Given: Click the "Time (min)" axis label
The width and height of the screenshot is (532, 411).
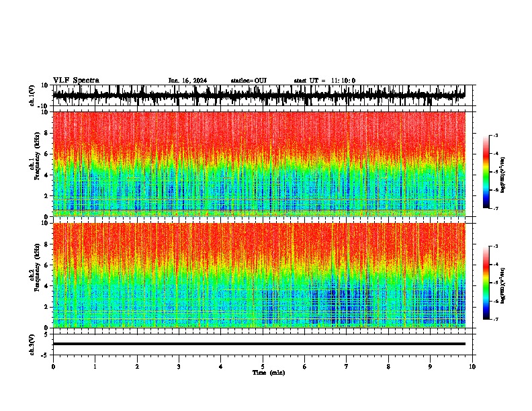Looking at the screenshot, I should [269, 373].
